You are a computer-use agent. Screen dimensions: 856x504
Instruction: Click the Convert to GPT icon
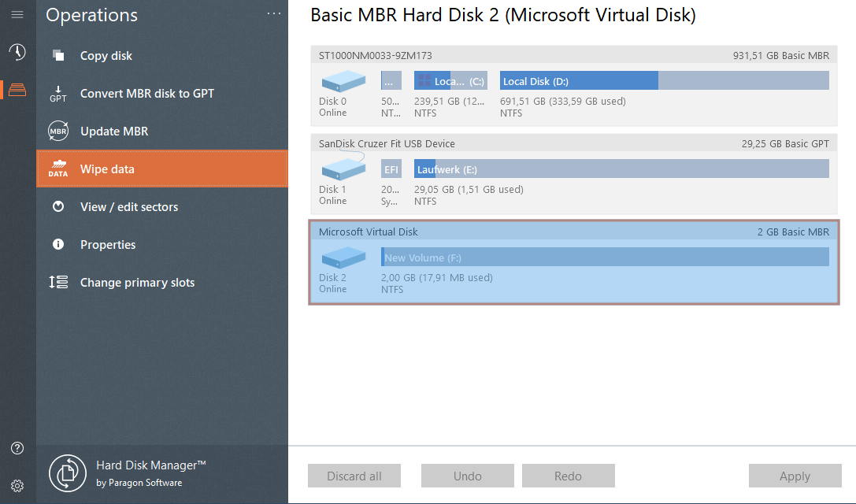pos(58,94)
